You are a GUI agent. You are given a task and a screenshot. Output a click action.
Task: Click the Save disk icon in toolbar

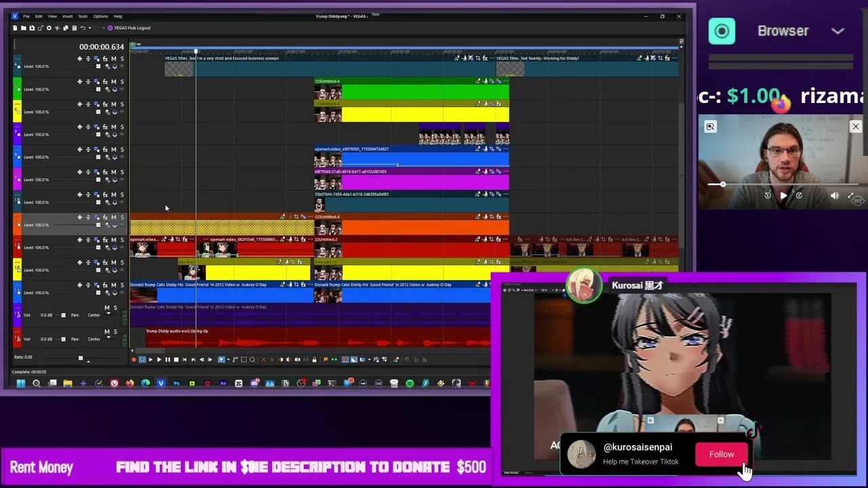pos(32,28)
